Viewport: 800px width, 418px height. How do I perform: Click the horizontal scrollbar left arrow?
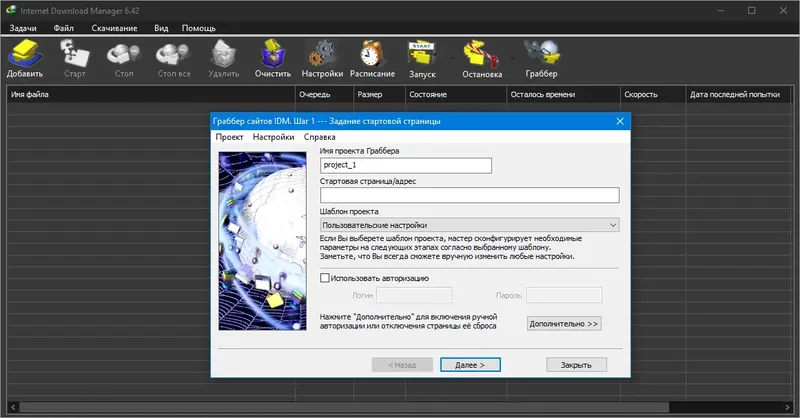13,407
